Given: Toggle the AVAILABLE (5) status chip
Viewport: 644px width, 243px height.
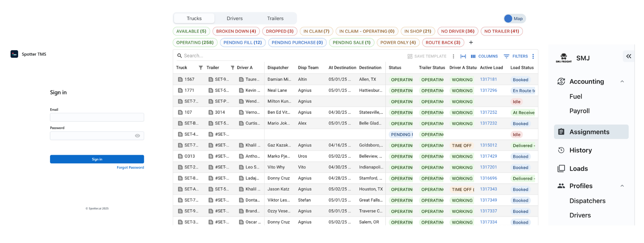Looking at the screenshot, I should click(x=191, y=31).
